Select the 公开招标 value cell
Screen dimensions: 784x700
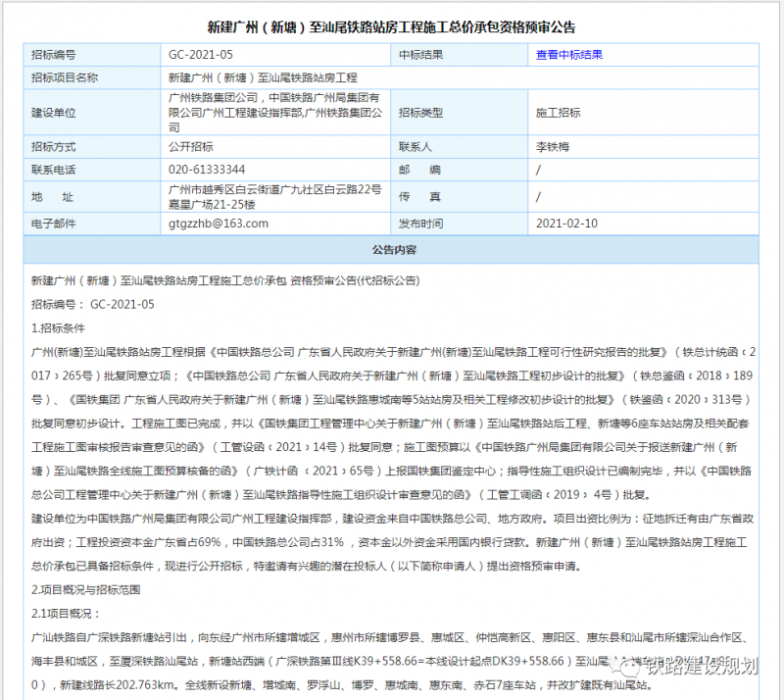pos(275,147)
